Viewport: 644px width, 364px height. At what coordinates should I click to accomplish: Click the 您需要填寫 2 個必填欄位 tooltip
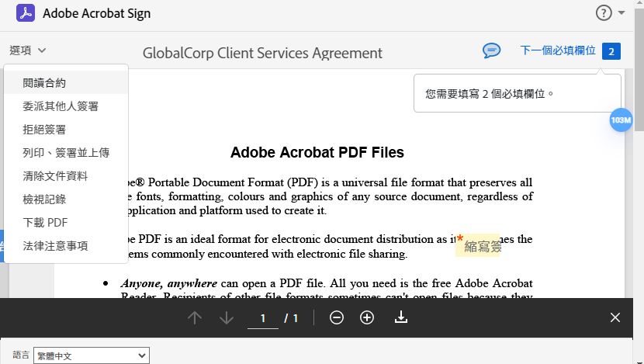(517, 93)
